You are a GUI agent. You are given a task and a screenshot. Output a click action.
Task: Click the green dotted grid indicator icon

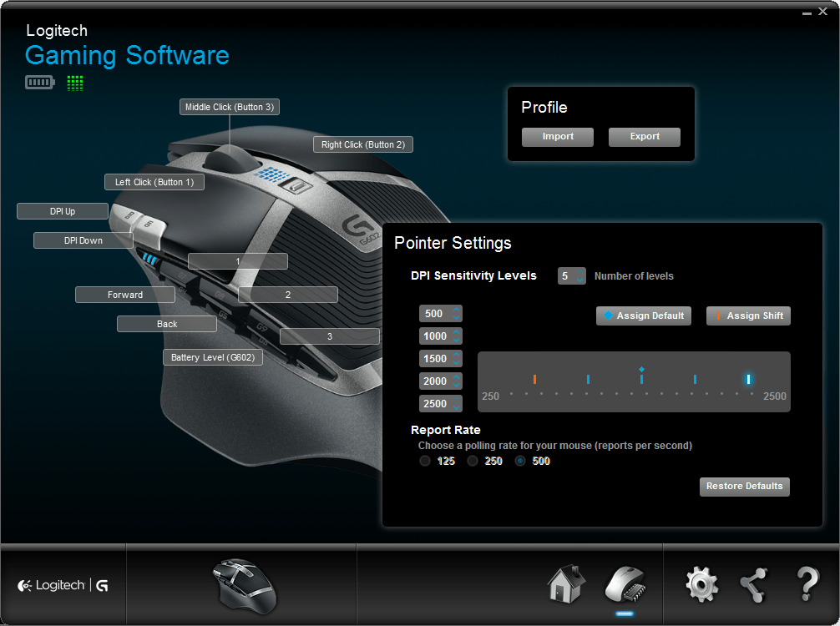tap(75, 83)
